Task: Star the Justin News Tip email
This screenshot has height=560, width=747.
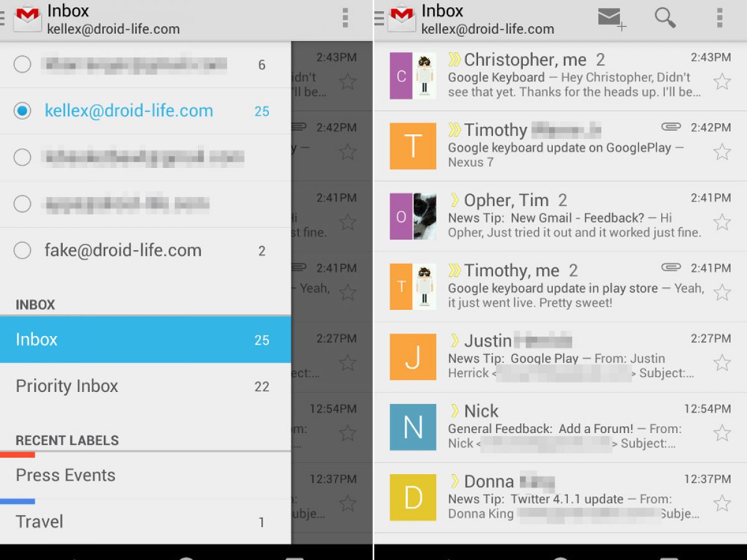Action: pyautogui.click(x=722, y=363)
